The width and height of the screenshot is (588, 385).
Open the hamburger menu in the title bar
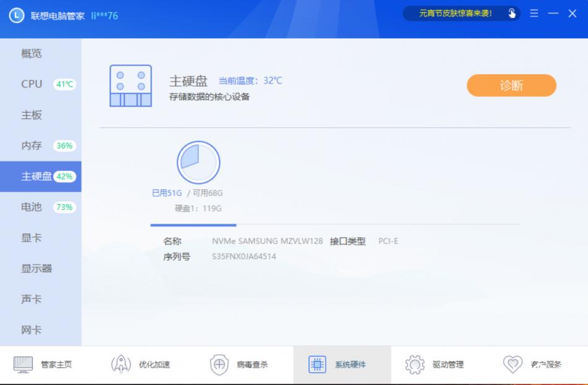point(534,13)
